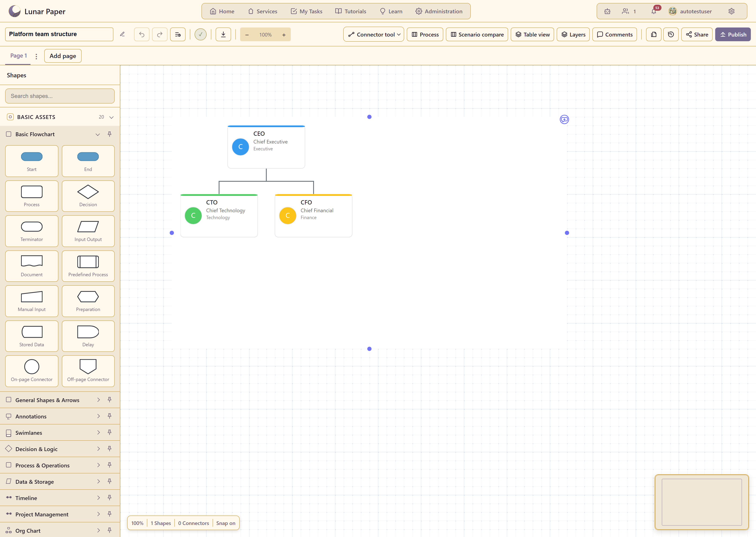Zoom out with the minus button
The height and width of the screenshot is (537, 756).
tap(247, 35)
